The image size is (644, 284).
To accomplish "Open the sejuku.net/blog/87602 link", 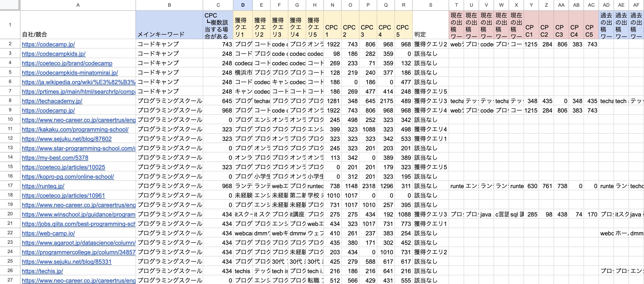I will click(x=67, y=139).
